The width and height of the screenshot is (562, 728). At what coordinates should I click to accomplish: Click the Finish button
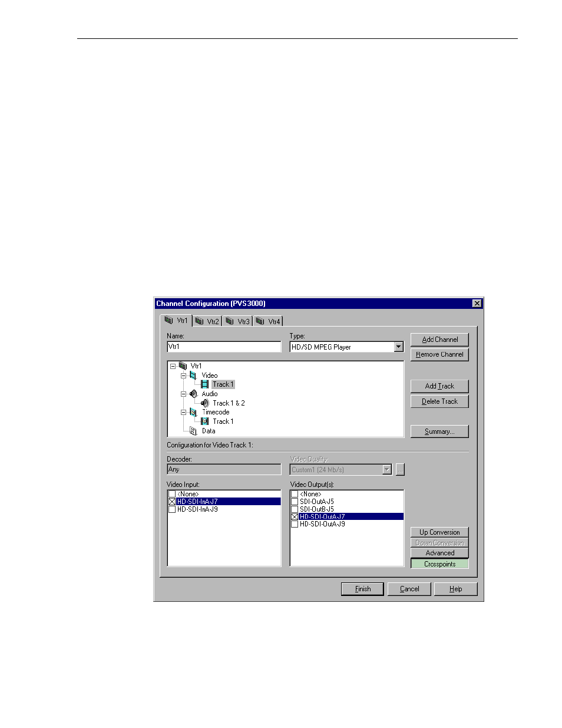pos(363,589)
